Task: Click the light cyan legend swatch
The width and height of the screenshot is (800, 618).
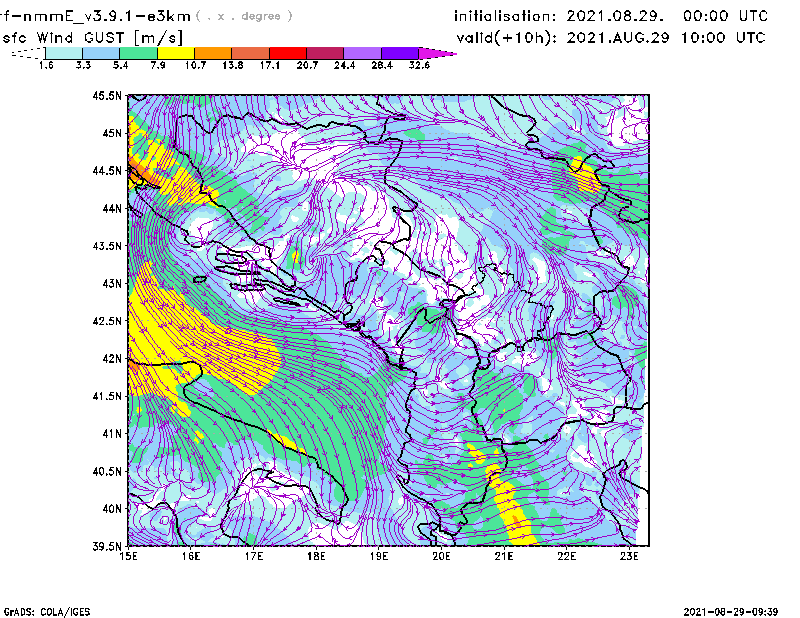Action: (x=64, y=54)
